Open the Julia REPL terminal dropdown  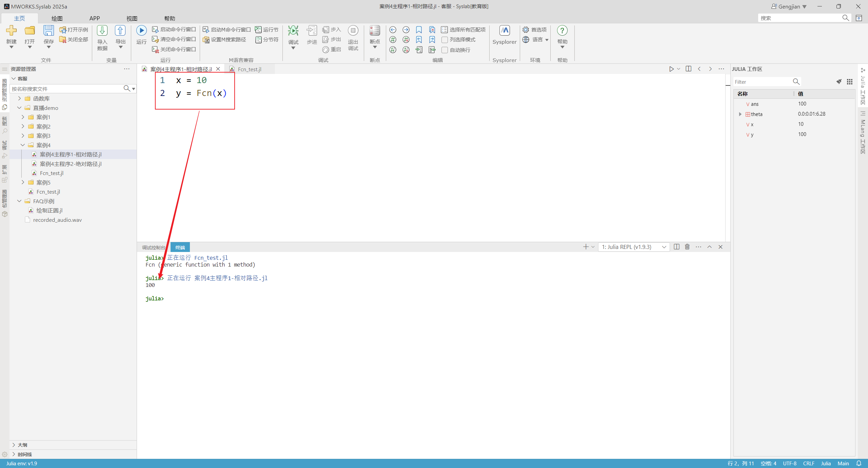tap(633, 247)
